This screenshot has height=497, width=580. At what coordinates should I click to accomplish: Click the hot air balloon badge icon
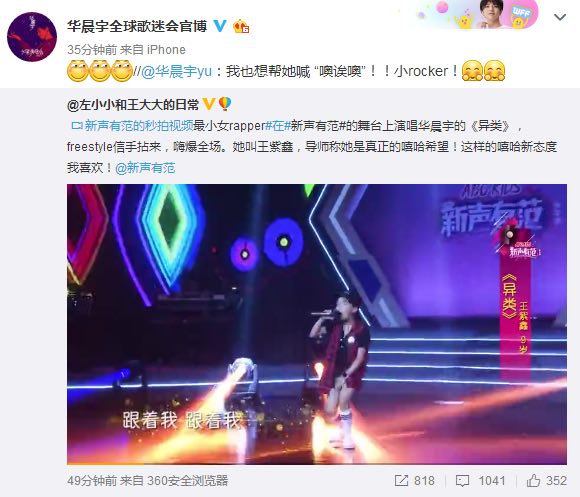(x=225, y=104)
